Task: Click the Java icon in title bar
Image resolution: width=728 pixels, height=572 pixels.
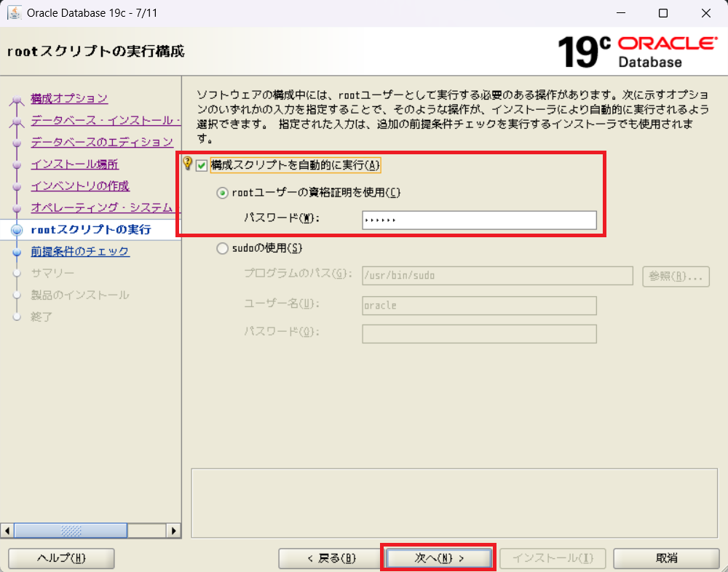Action: (x=14, y=13)
